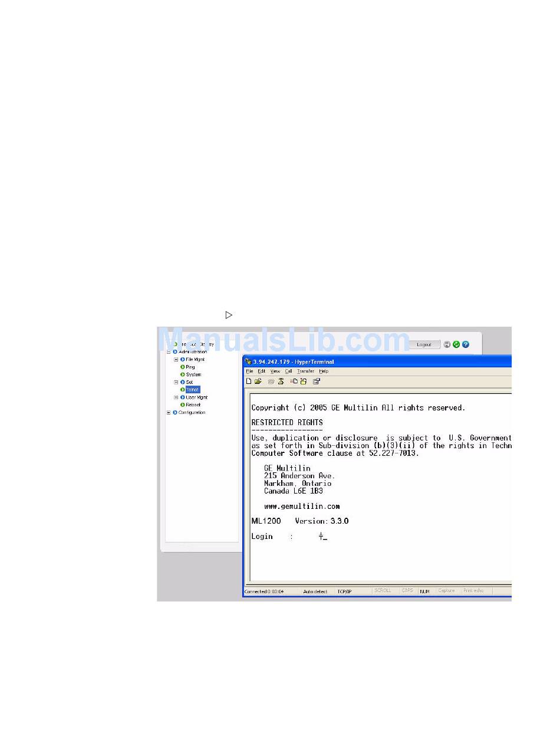Collapse the Administration tree node
The width and height of the screenshot is (560, 743).
tap(169, 352)
